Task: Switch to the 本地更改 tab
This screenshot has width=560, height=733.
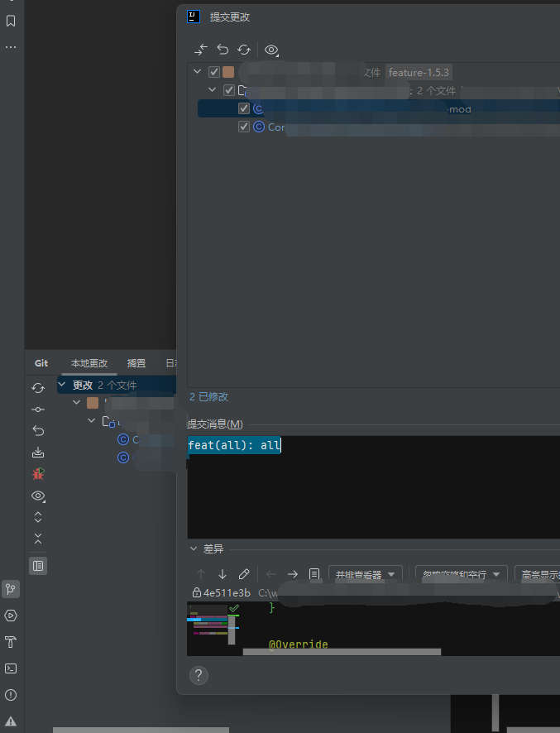Action: (89, 362)
